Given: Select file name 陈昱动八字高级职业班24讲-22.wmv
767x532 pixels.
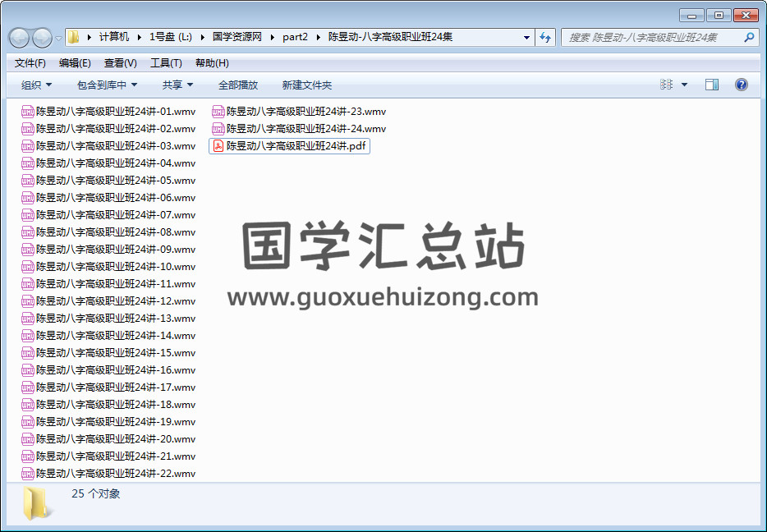Looking at the screenshot, I should [116, 474].
